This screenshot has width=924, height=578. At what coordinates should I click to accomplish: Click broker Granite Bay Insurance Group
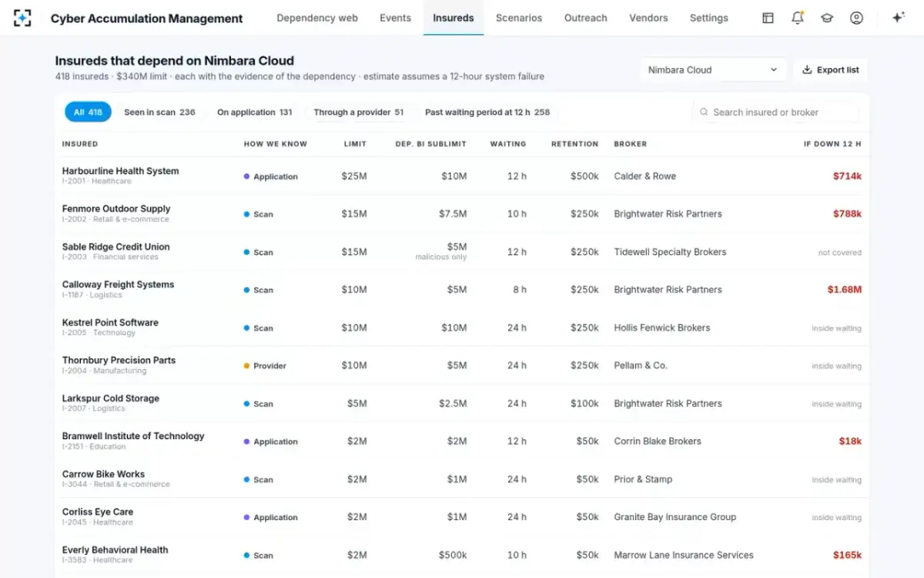click(x=675, y=517)
